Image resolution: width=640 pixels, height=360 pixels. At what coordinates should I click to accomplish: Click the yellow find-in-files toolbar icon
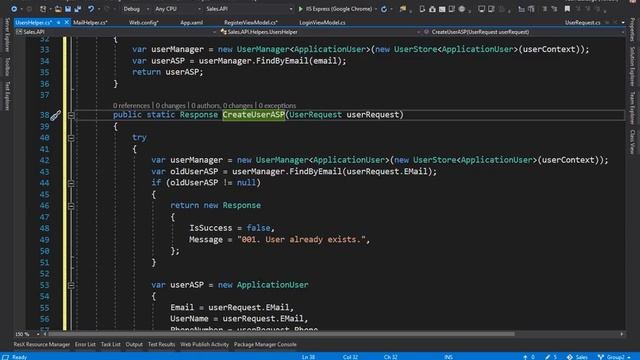pos(403,9)
